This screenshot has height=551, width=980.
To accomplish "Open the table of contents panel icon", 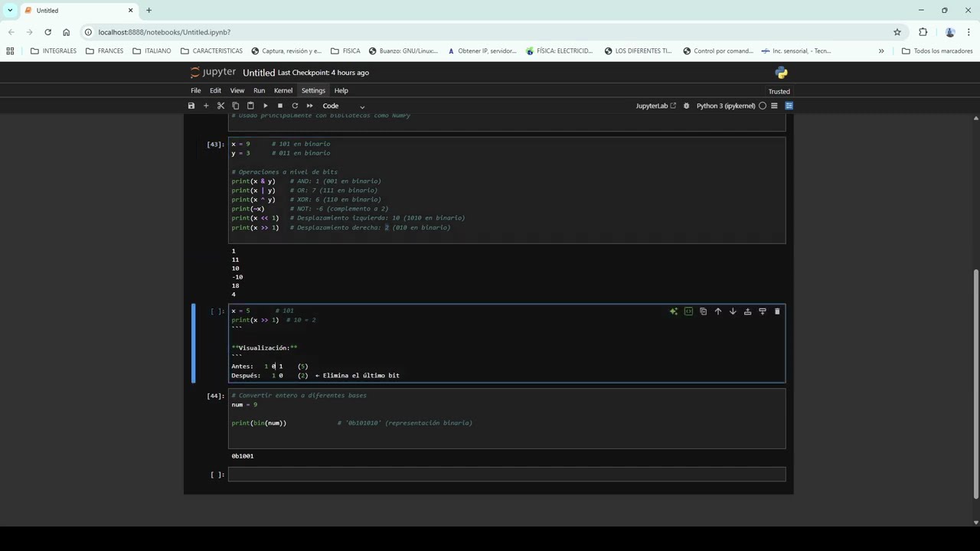I will tap(774, 106).
